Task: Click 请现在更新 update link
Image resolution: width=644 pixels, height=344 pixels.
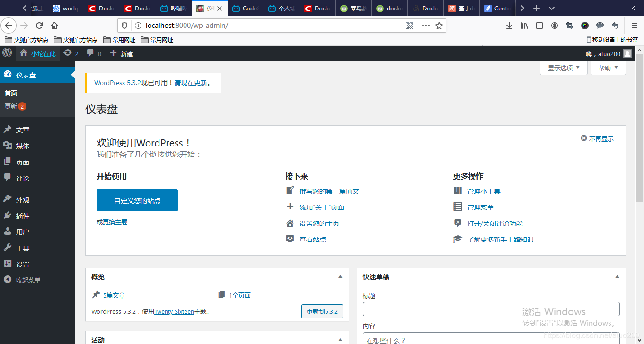Action: click(191, 83)
